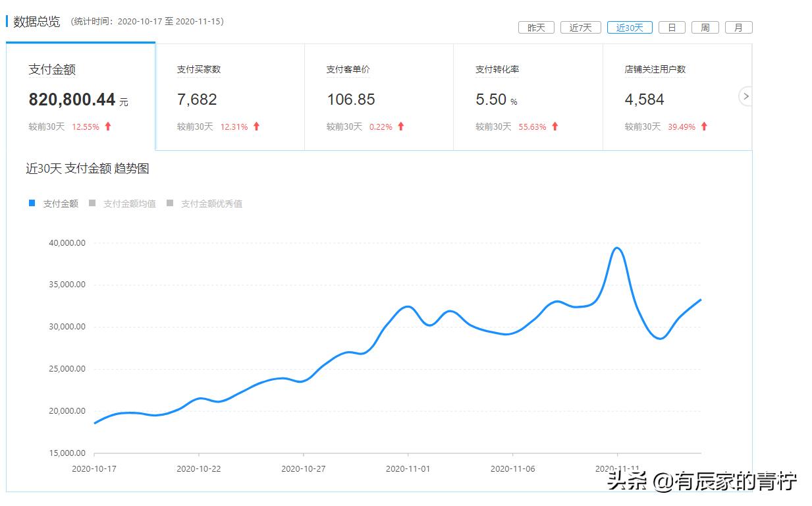Select the 支付买家数 metric card

click(230, 96)
